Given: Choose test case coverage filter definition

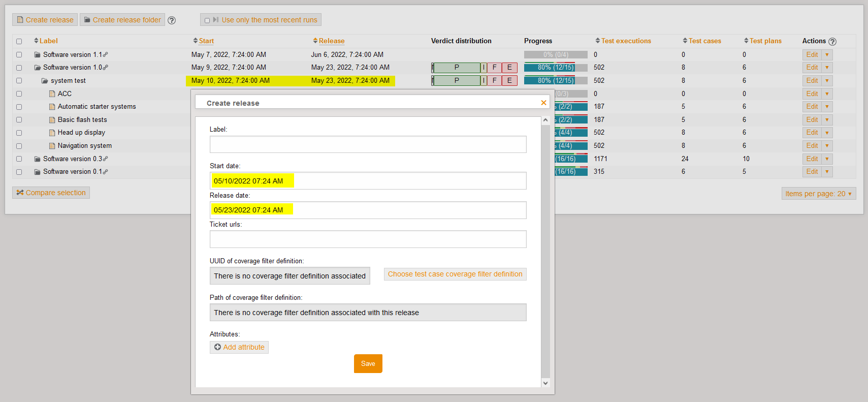Looking at the screenshot, I should pos(455,274).
